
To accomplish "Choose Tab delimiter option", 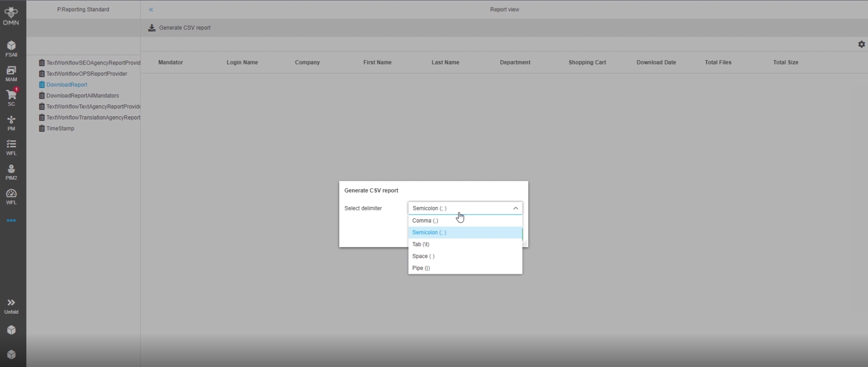I will coord(421,244).
